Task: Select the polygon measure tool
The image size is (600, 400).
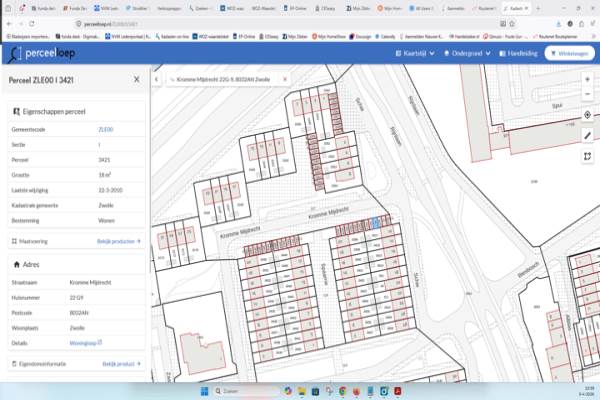Action: pos(588,154)
